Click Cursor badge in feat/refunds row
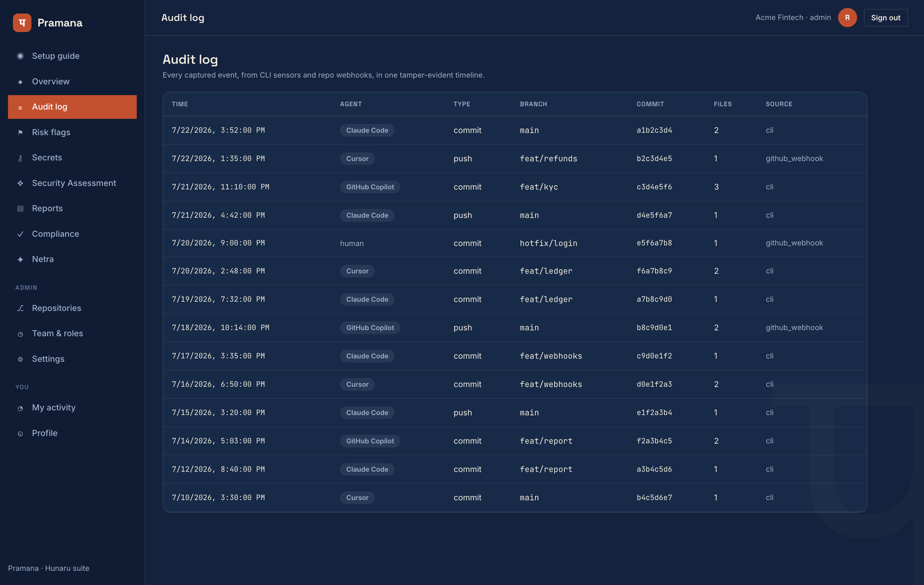Viewport: 924px width, 585px height. [357, 159]
